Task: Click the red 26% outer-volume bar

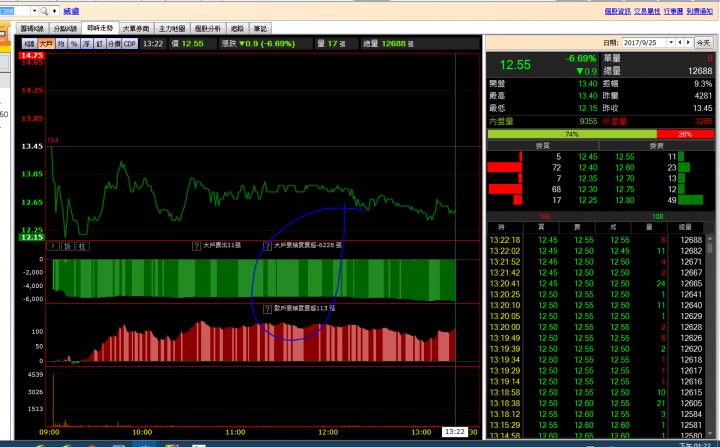Action: pos(686,134)
